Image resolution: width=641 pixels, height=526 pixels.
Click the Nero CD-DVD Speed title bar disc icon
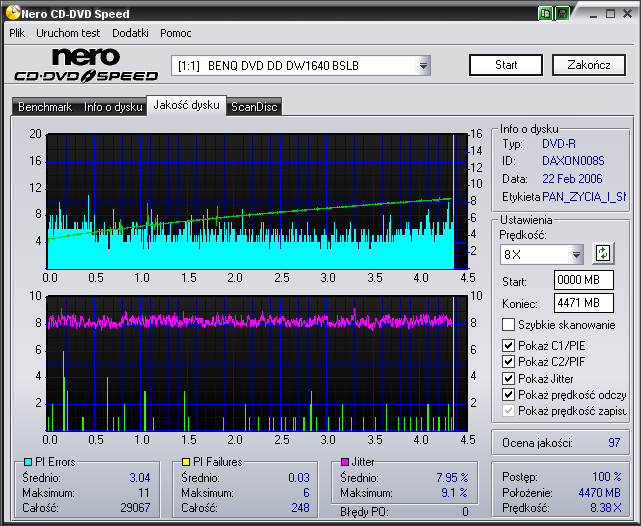click(x=13, y=13)
